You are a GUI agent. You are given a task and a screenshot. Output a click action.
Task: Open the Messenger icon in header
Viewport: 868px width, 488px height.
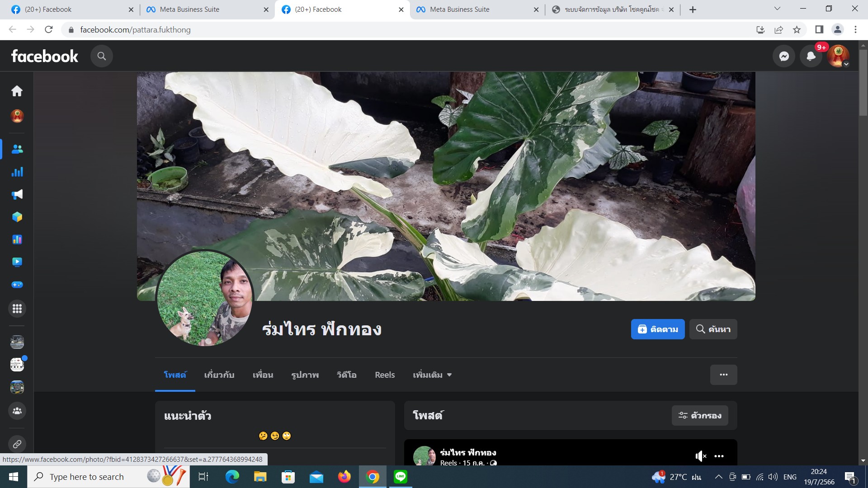click(784, 56)
